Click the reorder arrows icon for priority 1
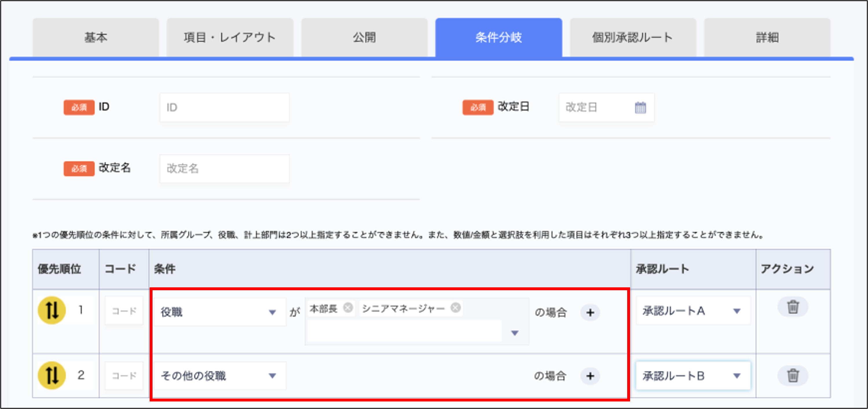 52,310
